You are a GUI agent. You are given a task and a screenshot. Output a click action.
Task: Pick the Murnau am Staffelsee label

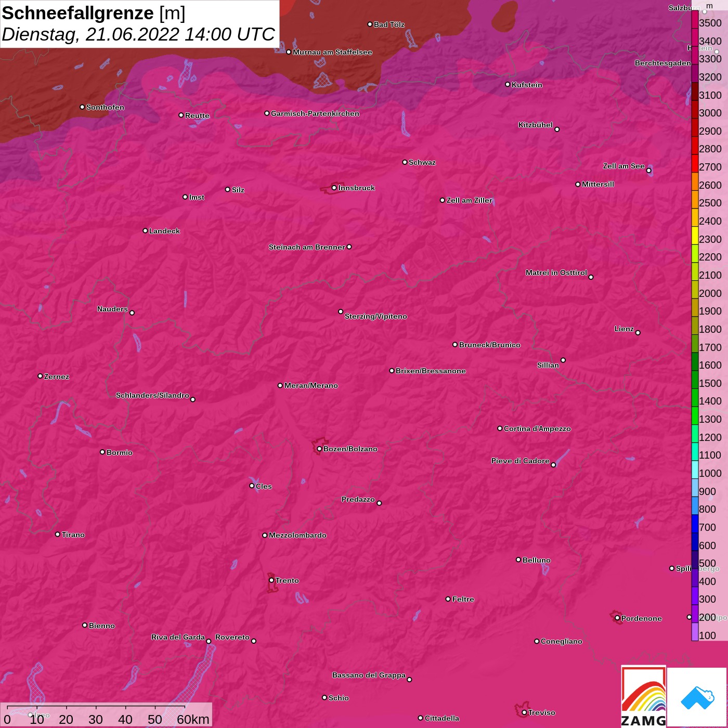(x=332, y=52)
